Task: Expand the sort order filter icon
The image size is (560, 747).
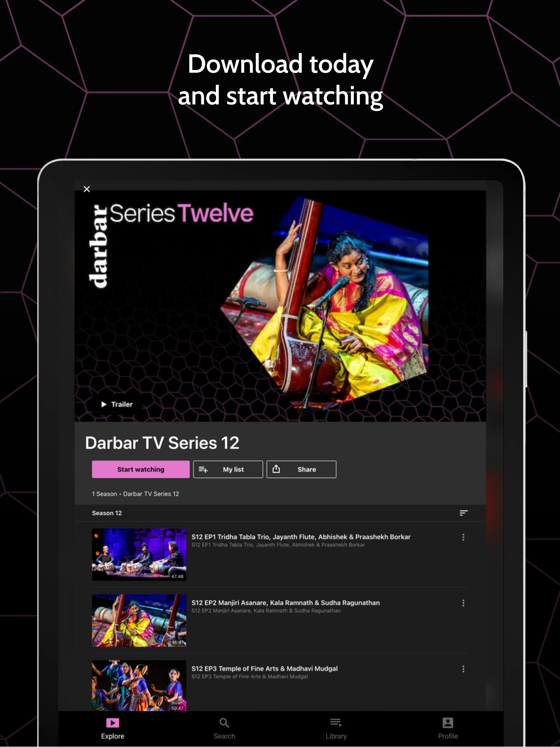Action: pos(464,513)
